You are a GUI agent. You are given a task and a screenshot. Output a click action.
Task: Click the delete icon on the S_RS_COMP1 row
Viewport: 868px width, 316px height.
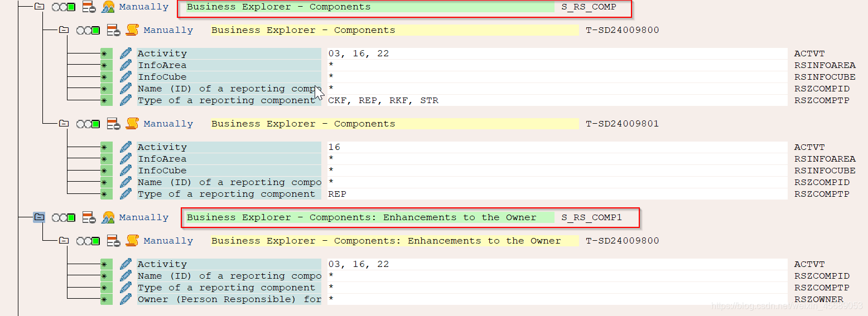(89, 217)
